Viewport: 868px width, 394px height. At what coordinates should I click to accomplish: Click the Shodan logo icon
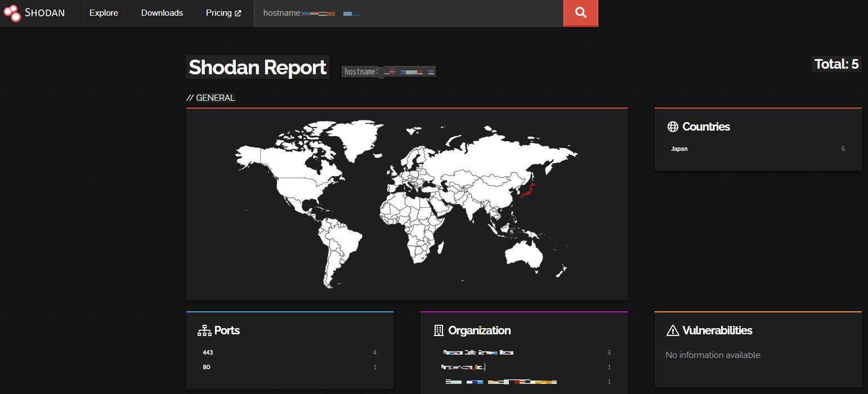click(x=12, y=13)
